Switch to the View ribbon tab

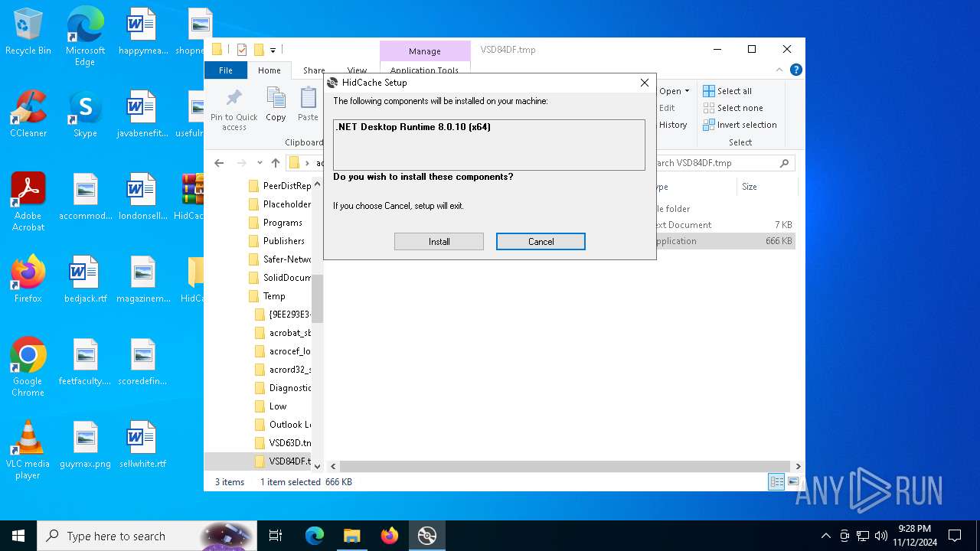[357, 70]
